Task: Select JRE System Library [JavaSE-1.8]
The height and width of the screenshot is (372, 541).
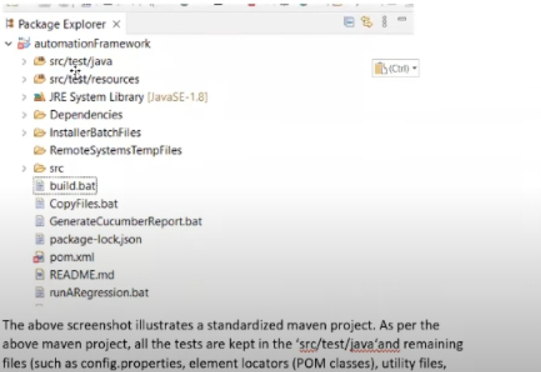Action: [128, 97]
